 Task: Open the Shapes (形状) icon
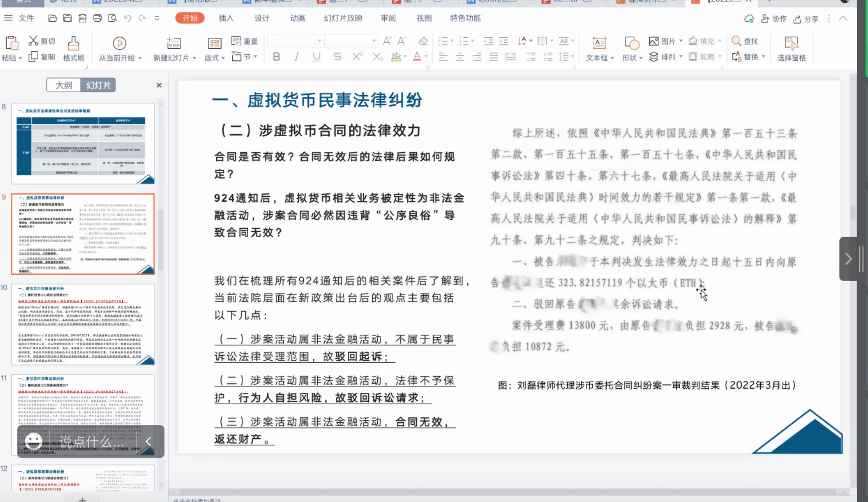(x=632, y=43)
